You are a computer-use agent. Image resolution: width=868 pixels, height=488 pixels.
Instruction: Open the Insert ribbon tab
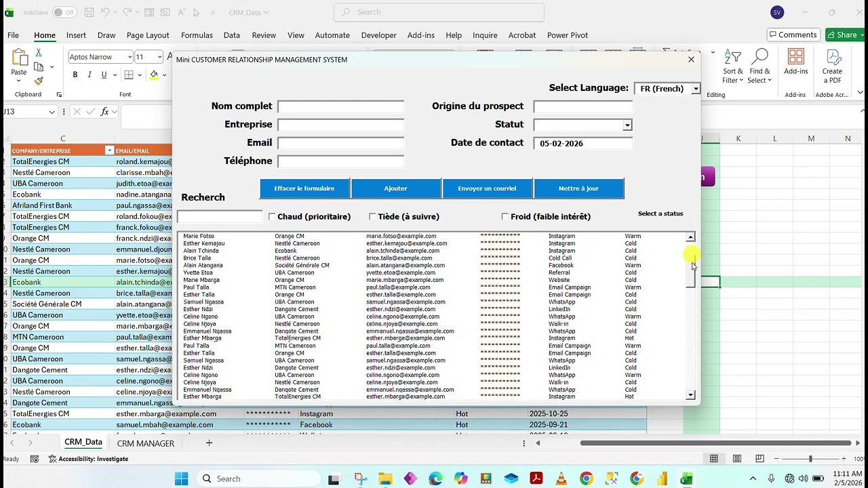[x=76, y=35]
